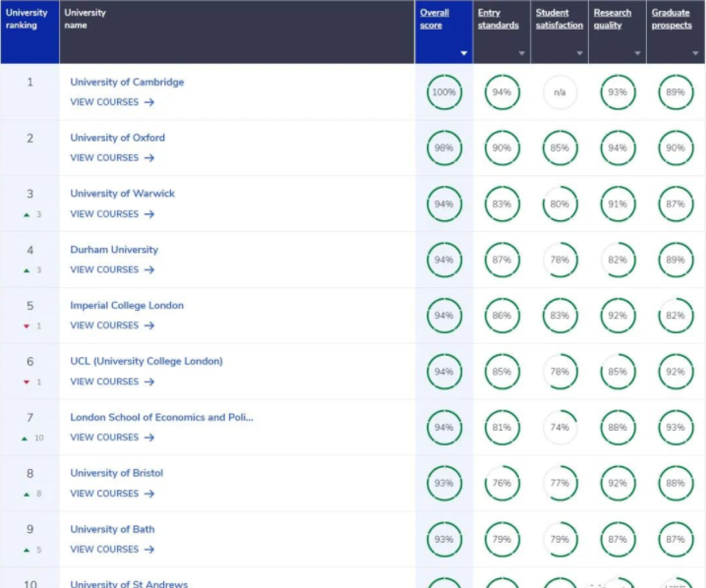This screenshot has width=706, height=588.
Task: Click Bristol's 76% entry standards progress ring
Action: click(501, 484)
